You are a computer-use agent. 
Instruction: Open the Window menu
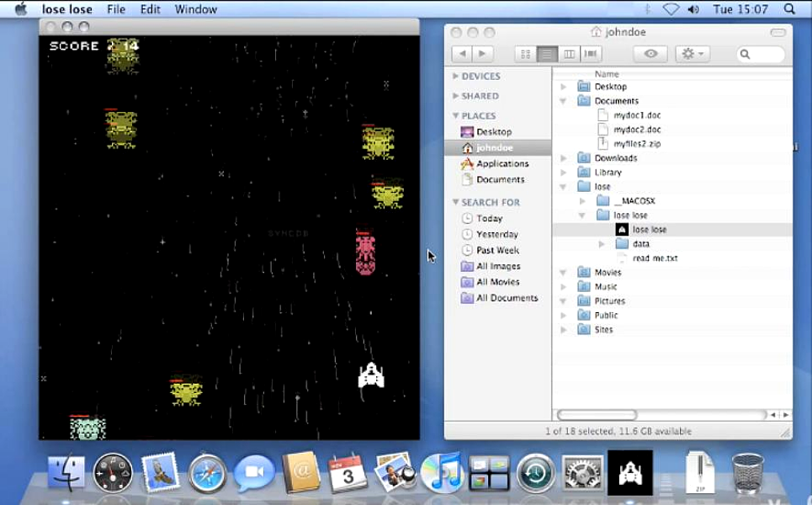click(x=196, y=9)
